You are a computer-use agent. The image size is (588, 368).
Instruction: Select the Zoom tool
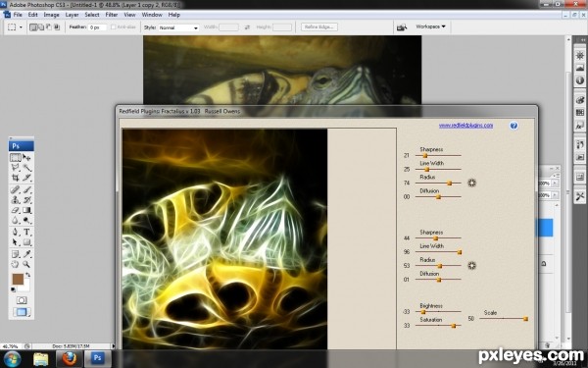pos(26,264)
